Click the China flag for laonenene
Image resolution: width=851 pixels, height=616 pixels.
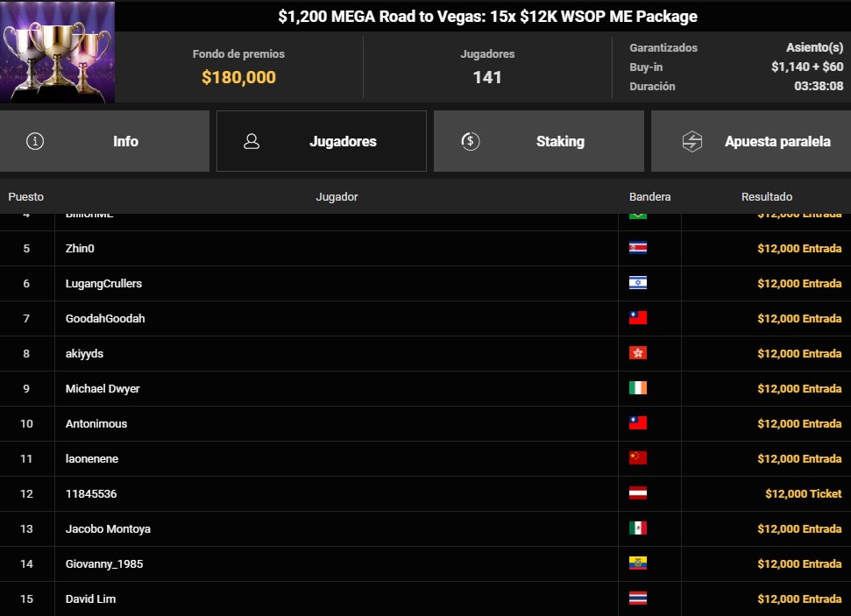pos(638,458)
